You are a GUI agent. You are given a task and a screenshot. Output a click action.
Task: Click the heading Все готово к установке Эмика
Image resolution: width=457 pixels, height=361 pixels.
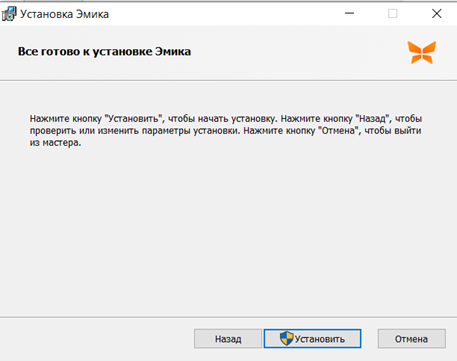pyautogui.click(x=104, y=52)
